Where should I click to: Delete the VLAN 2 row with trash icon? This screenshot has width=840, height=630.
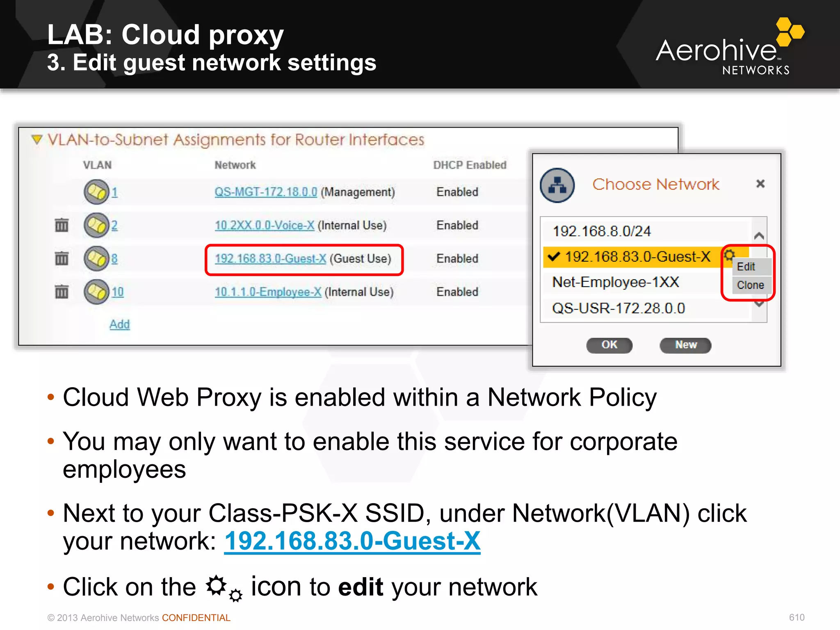pos(62,225)
